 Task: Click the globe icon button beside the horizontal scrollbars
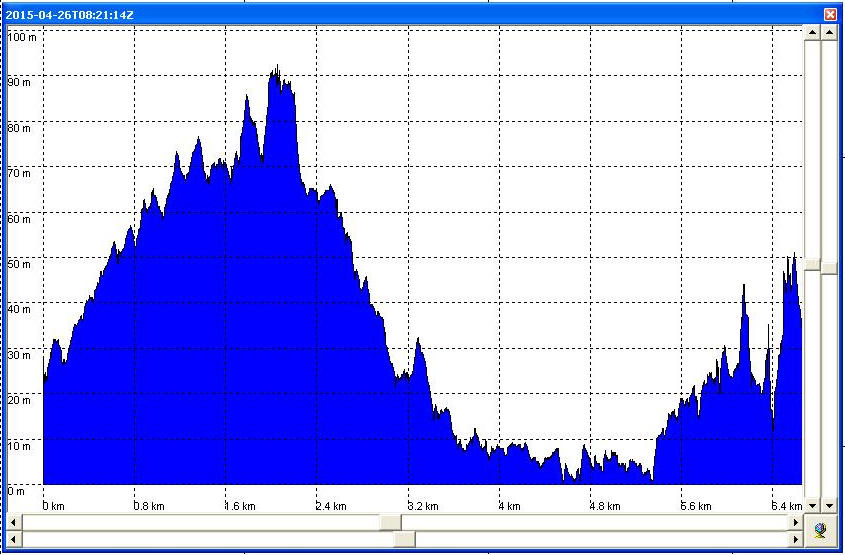tap(821, 530)
